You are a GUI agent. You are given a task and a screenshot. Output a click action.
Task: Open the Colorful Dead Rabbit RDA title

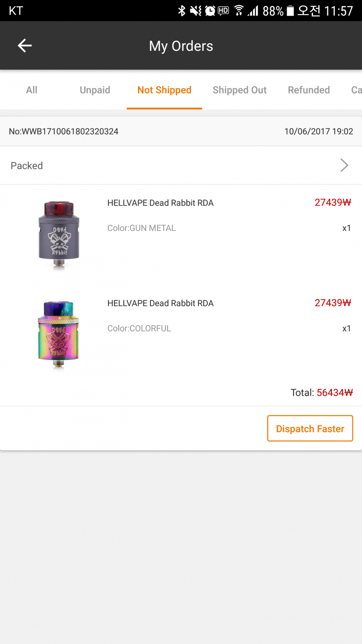(x=161, y=303)
